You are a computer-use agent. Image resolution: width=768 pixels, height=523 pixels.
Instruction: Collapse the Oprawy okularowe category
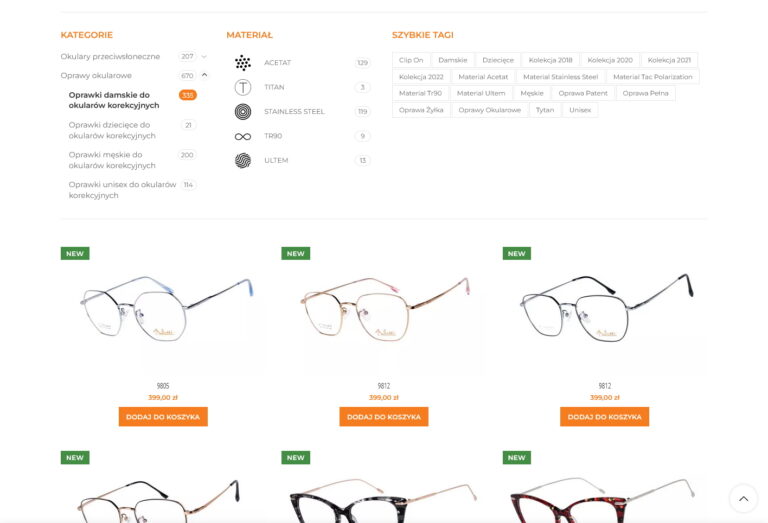[204, 75]
